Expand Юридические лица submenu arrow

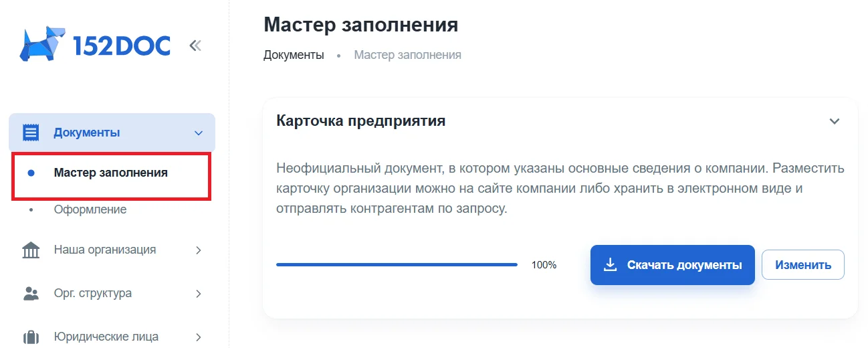pos(199,337)
